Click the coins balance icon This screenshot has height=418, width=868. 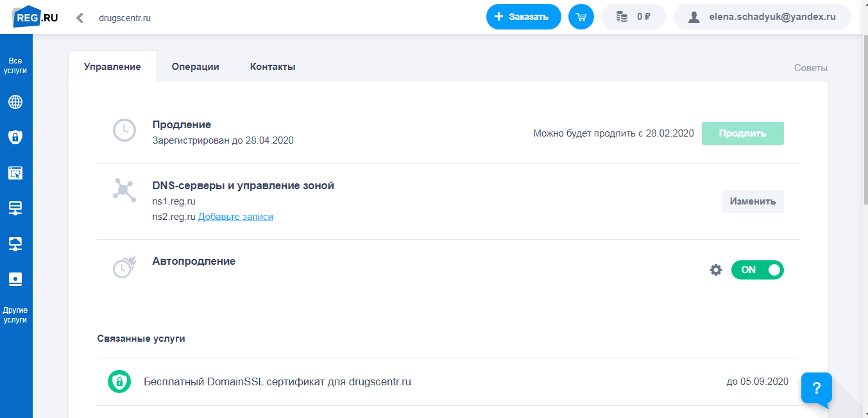tap(622, 17)
